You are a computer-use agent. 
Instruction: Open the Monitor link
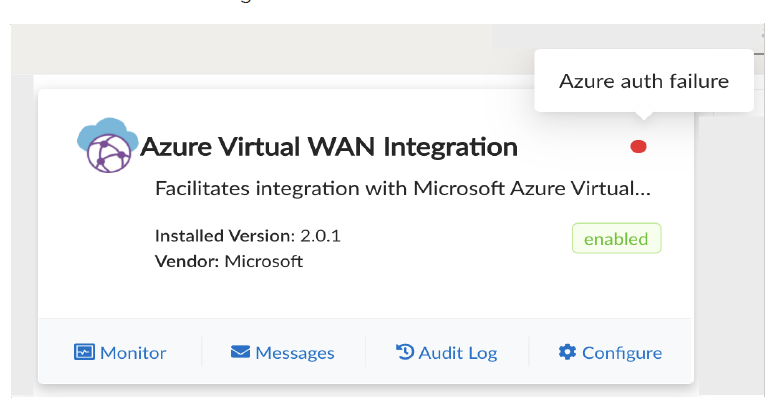[133, 353]
